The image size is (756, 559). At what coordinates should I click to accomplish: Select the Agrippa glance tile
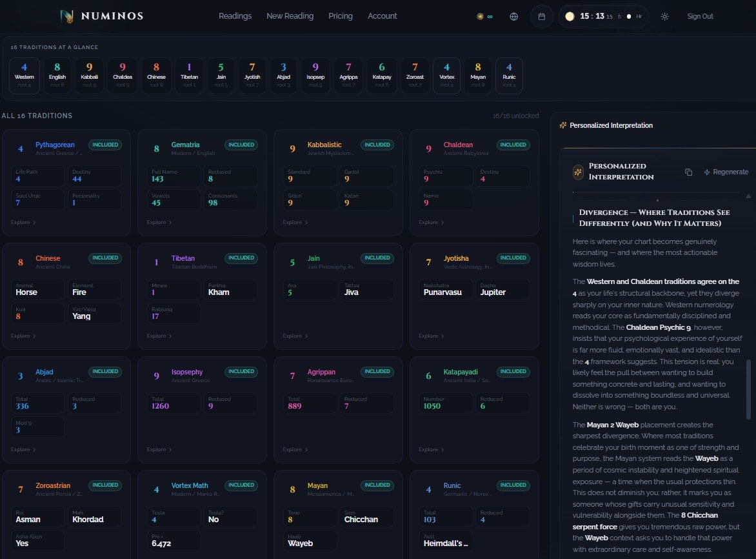pos(348,76)
